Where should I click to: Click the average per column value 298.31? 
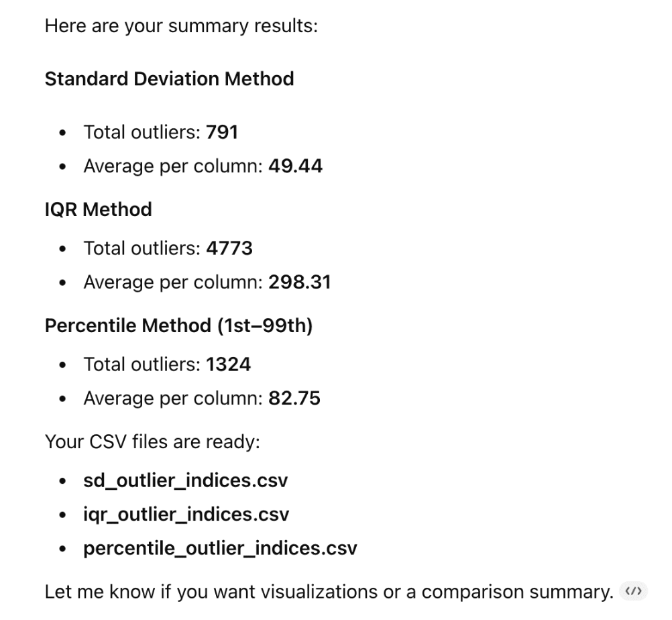[x=300, y=282]
